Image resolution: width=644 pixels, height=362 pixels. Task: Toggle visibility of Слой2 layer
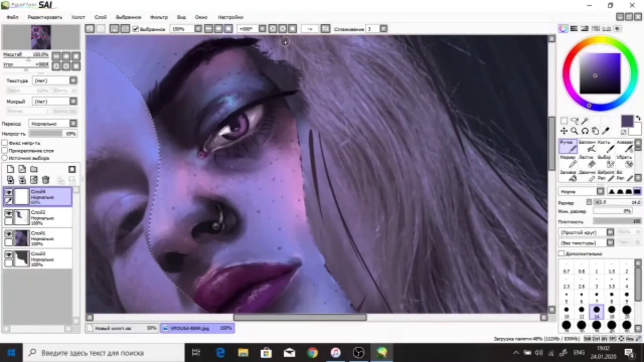pos(9,214)
